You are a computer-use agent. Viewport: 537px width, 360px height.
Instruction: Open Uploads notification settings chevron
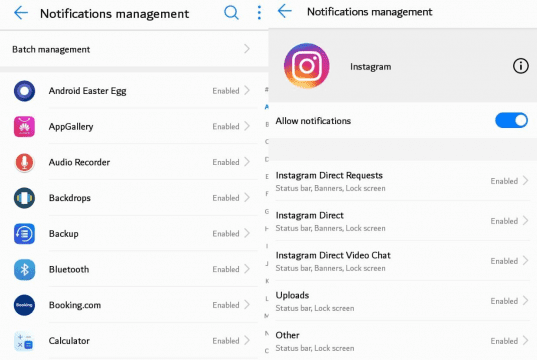[x=525, y=301]
